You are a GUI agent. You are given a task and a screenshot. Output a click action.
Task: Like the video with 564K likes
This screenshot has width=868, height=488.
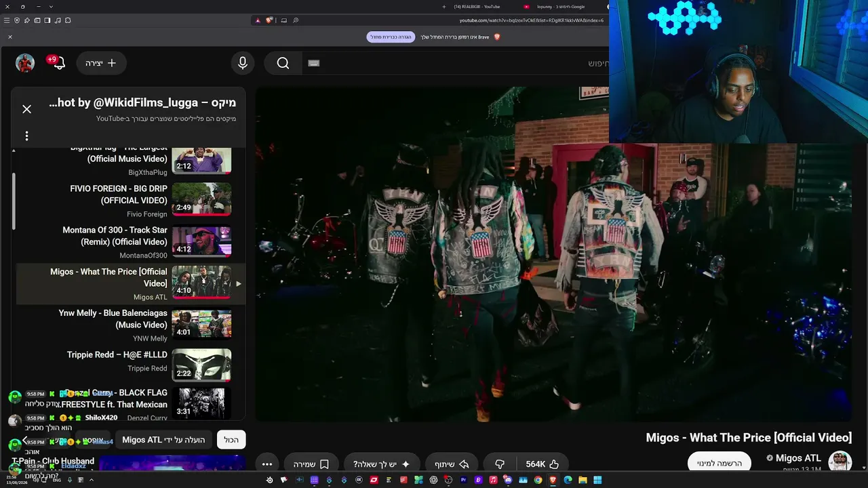(542, 464)
